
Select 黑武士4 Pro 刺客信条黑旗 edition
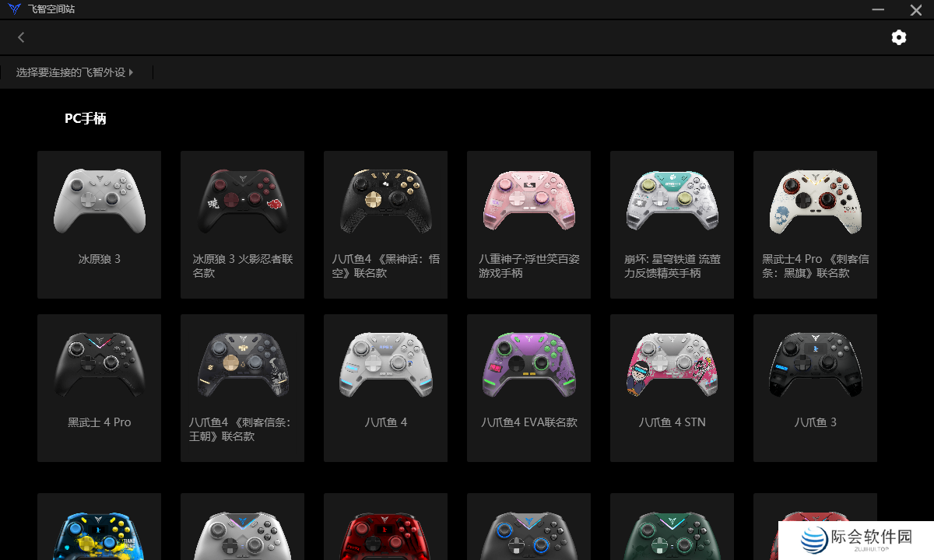(x=816, y=225)
